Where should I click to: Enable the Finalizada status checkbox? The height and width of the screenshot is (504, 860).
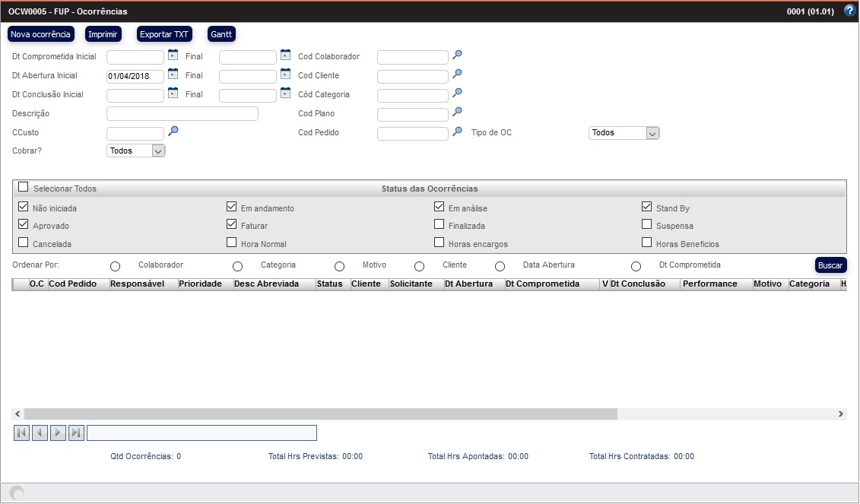point(440,224)
